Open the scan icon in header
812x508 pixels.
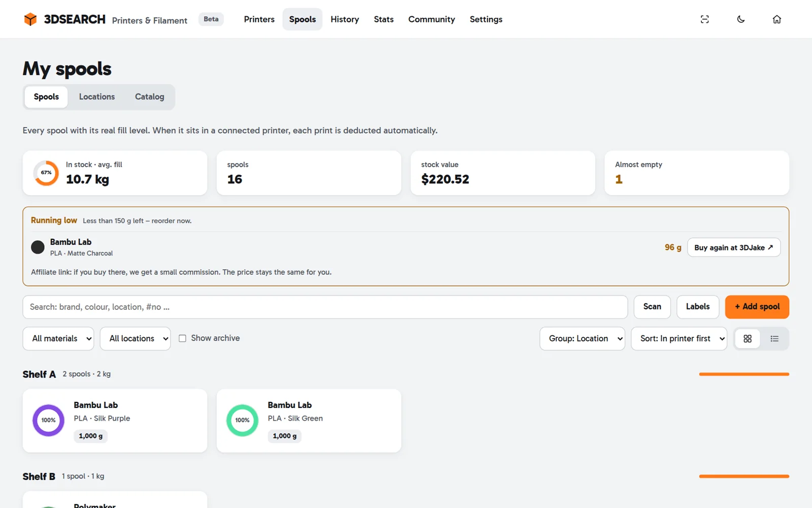[704, 19]
